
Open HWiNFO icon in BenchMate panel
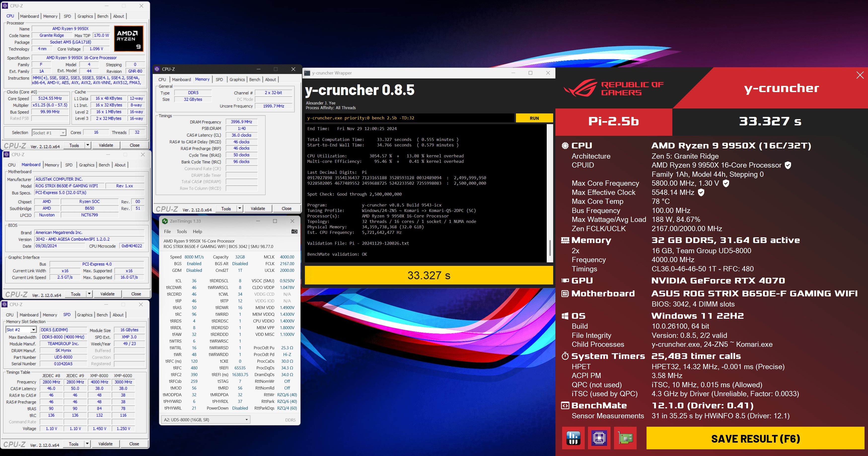[573, 438]
